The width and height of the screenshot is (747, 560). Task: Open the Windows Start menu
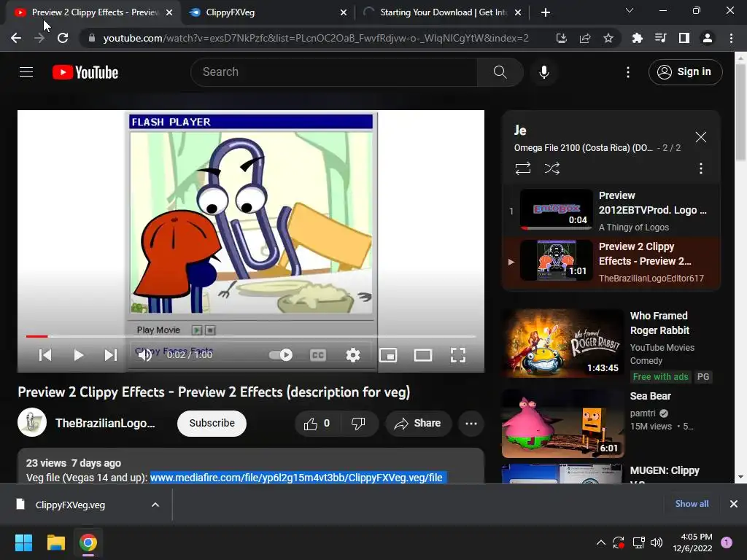coord(23,542)
